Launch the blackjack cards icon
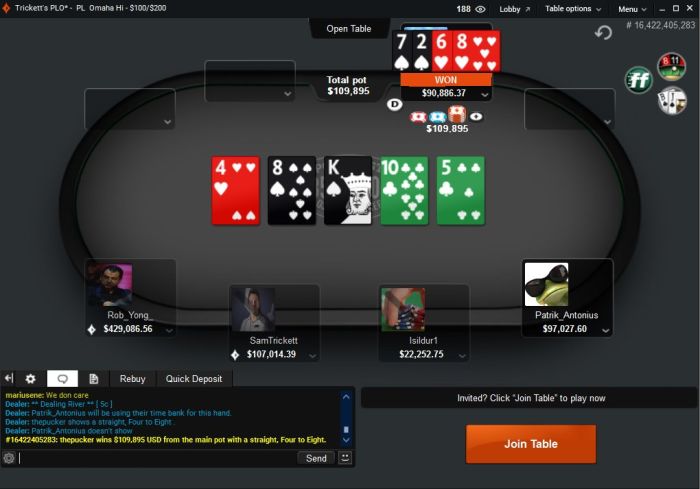Viewport: 700px width, 489px height. click(672, 100)
